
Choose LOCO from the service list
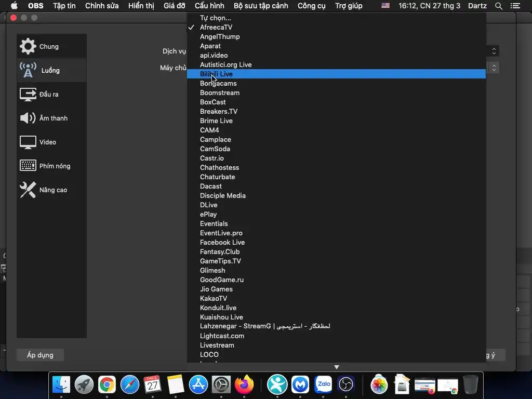(x=336, y=354)
